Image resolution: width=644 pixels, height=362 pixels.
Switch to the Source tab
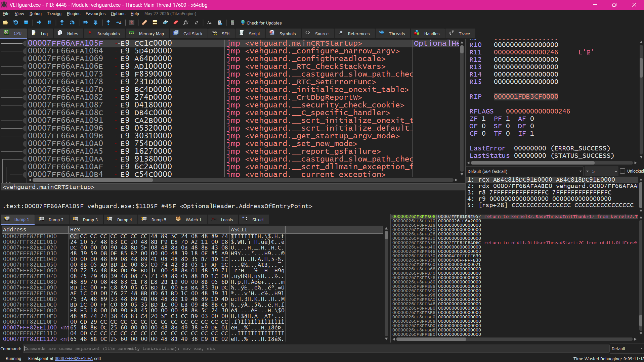[x=317, y=34]
